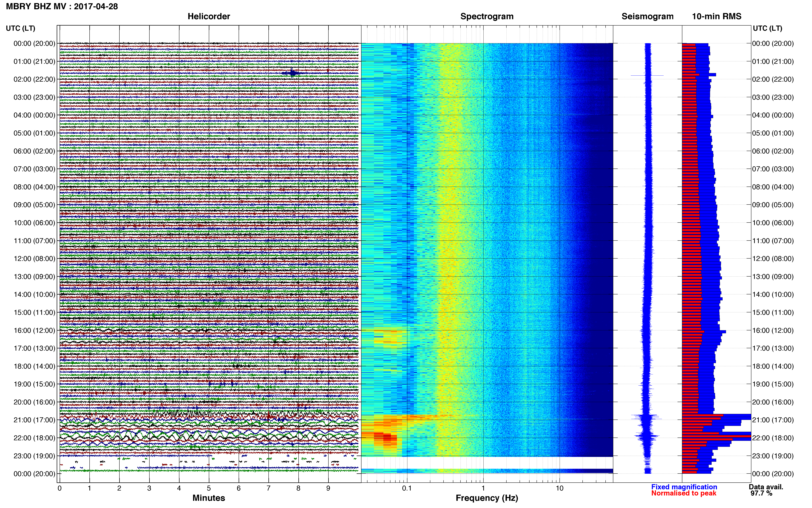
Task: Click the 'Data avail.' label
Action: point(766,487)
